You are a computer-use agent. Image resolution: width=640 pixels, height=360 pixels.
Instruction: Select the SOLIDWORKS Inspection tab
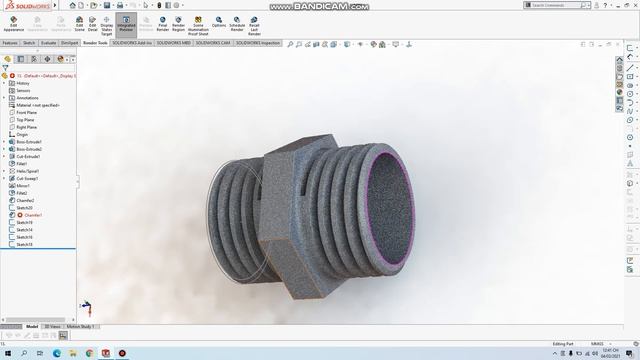pyautogui.click(x=258, y=43)
